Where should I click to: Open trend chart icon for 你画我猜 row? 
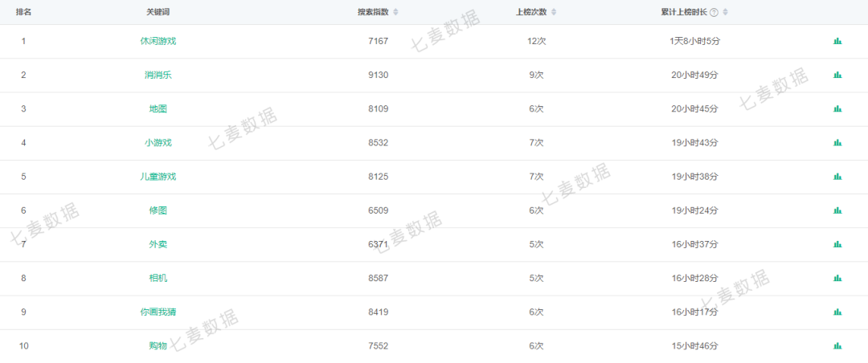coord(837,312)
